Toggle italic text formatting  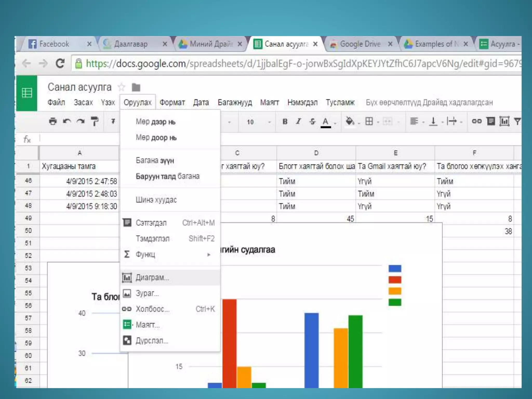pyautogui.click(x=298, y=121)
